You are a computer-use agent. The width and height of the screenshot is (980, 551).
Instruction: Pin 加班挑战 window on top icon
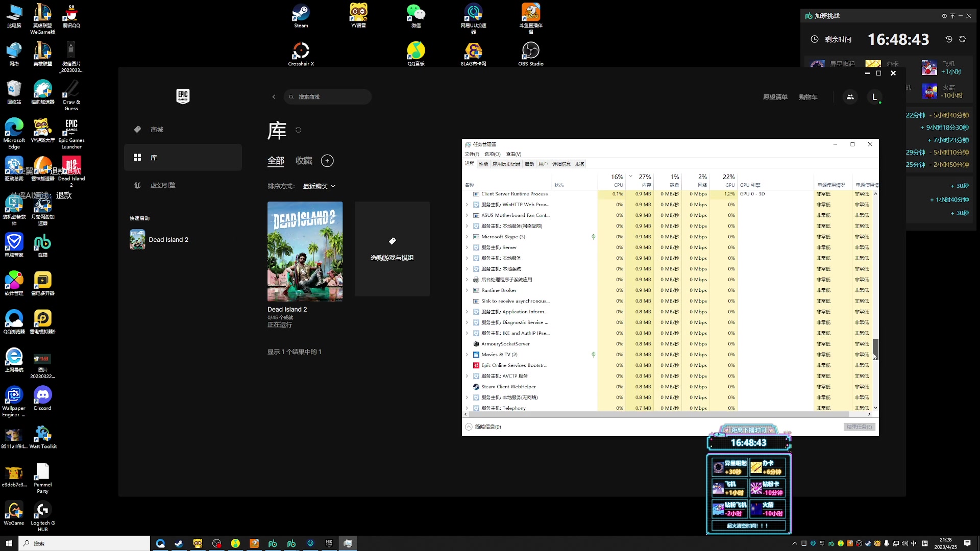point(952,16)
